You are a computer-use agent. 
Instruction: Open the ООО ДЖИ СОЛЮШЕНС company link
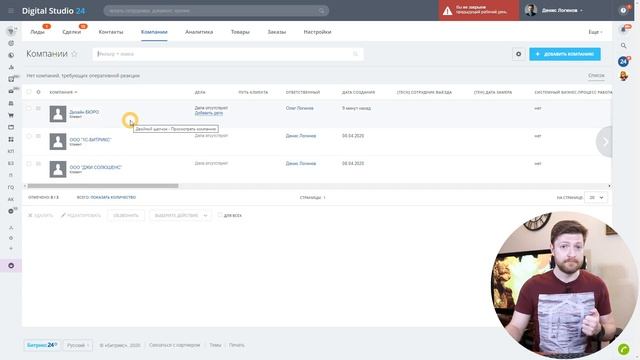click(96, 167)
